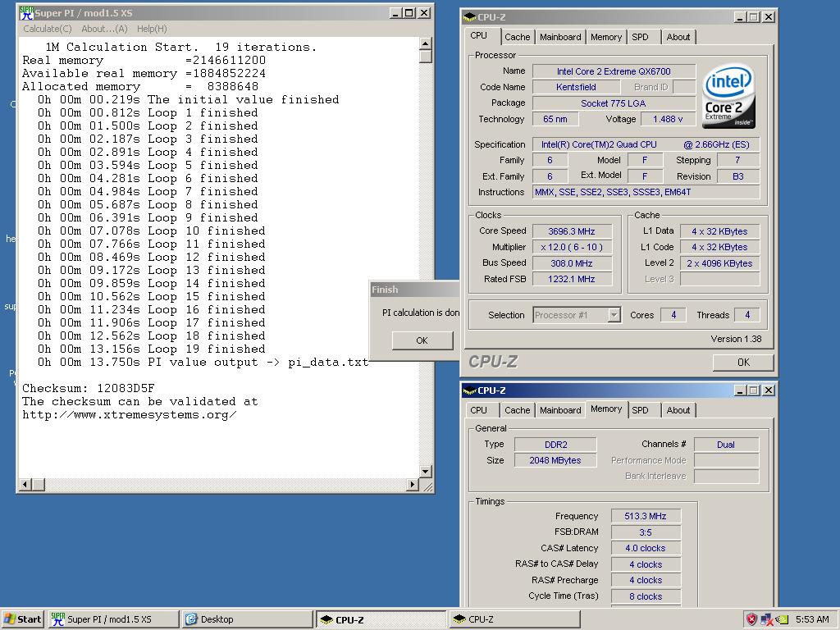Click the 1.488 v voltage value

click(x=668, y=120)
